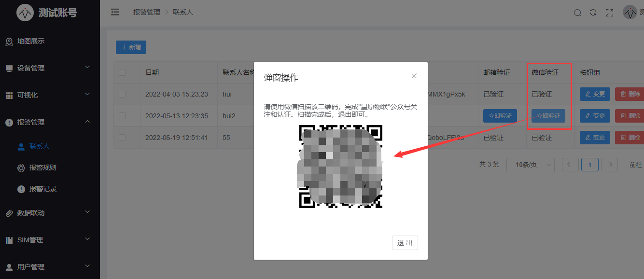Open the 报警记录 submenu item
644x279 pixels.
pyautogui.click(x=43, y=189)
